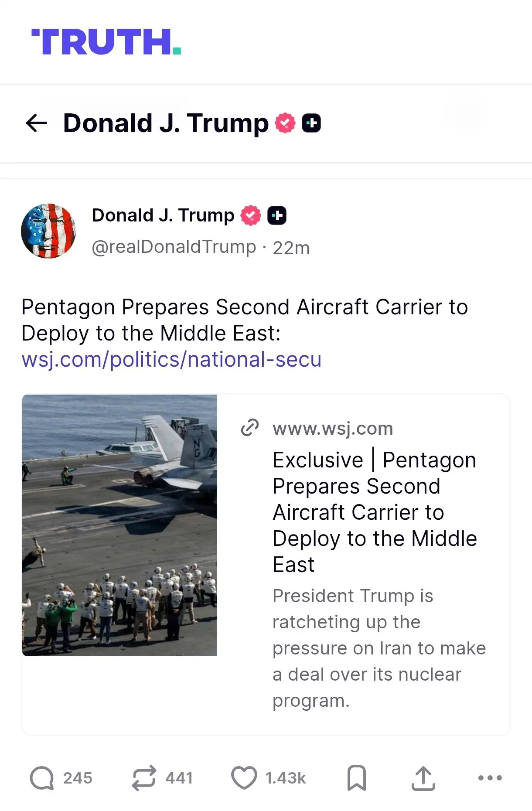
Task: Click the @realDonaldTrump handle
Action: (x=174, y=247)
